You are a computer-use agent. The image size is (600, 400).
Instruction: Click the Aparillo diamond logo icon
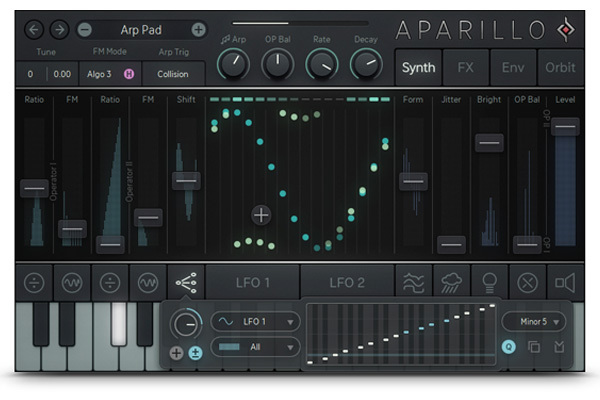click(x=566, y=29)
